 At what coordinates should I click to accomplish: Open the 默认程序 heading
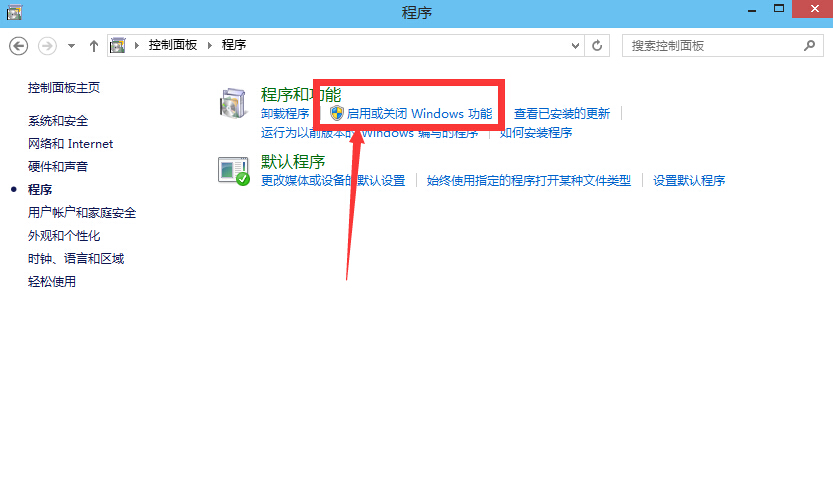click(293, 161)
